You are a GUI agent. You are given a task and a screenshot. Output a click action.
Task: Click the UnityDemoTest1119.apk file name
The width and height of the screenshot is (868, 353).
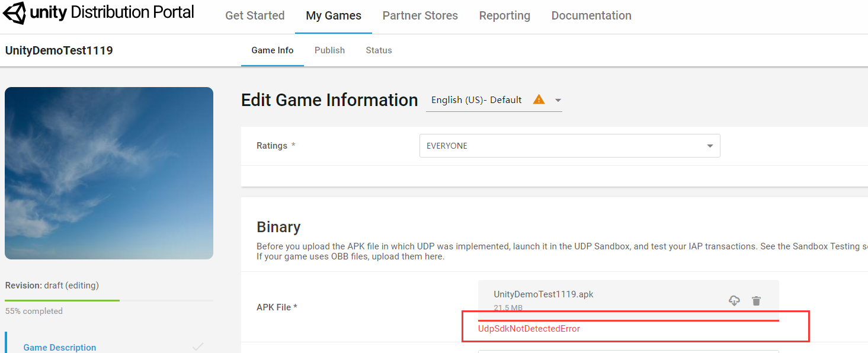(543, 294)
